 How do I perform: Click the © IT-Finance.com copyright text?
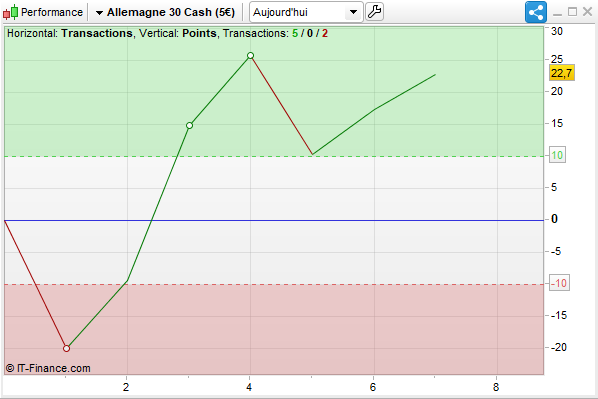click(x=48, y=368)
